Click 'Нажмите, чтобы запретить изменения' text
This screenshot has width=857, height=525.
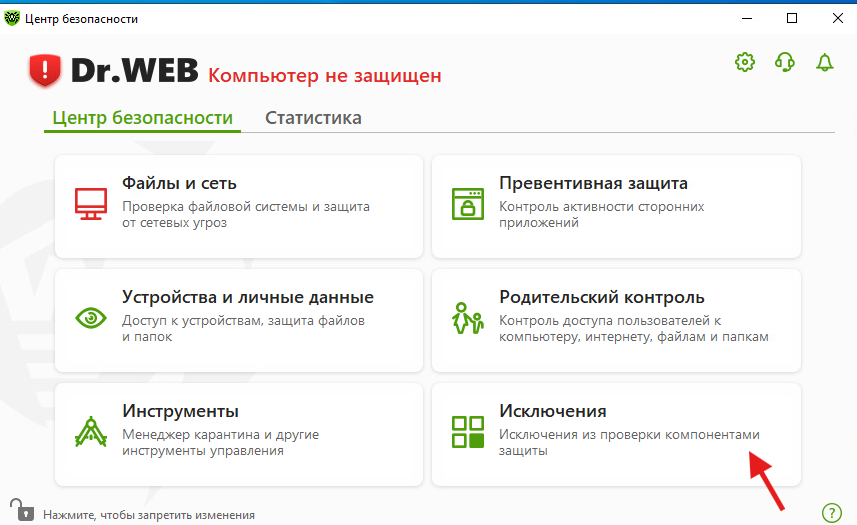[x=149, y=515]
